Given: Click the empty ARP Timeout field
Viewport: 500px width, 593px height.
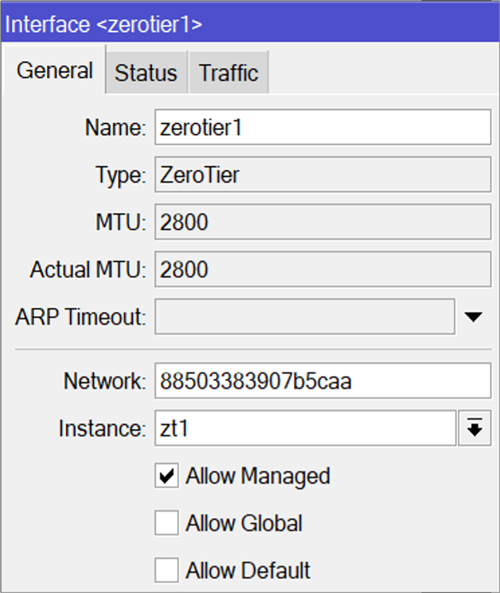Looking at the screenshot, I should point(305,317).
